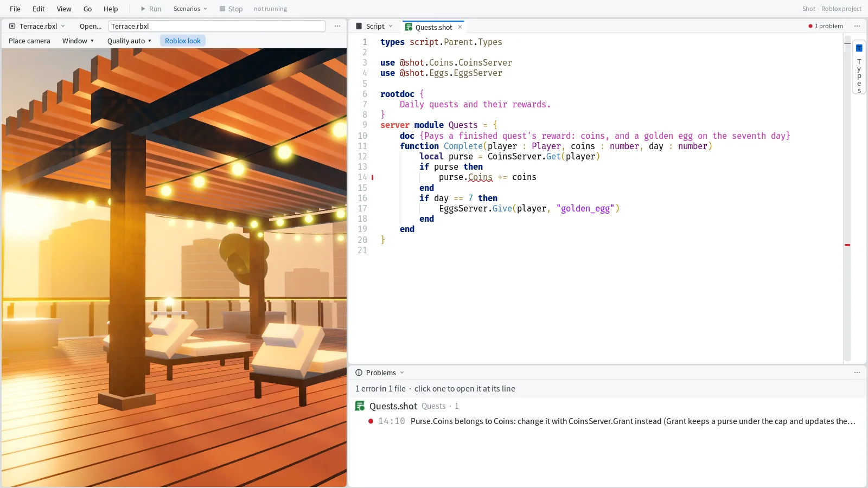Toggle the Roblox look option
868x488 pixels.
coord(183,41)
